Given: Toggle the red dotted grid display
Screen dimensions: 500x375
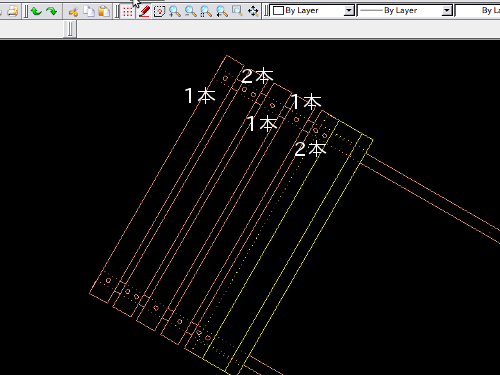Looking at the screenshot, I should [x=128, y=12].
